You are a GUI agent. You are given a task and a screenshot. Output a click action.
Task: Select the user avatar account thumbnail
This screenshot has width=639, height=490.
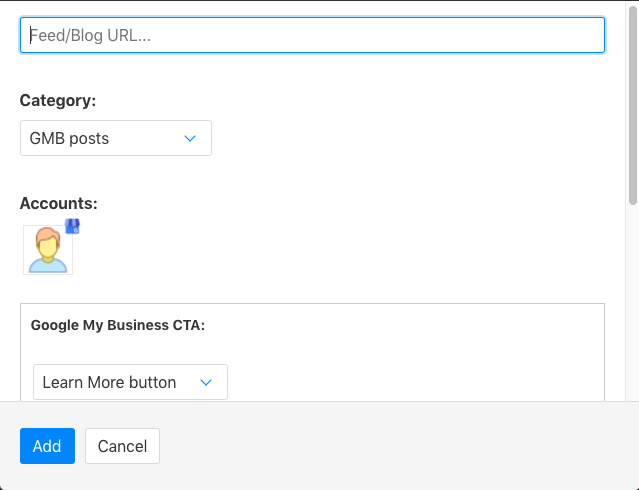coord(48,249)
